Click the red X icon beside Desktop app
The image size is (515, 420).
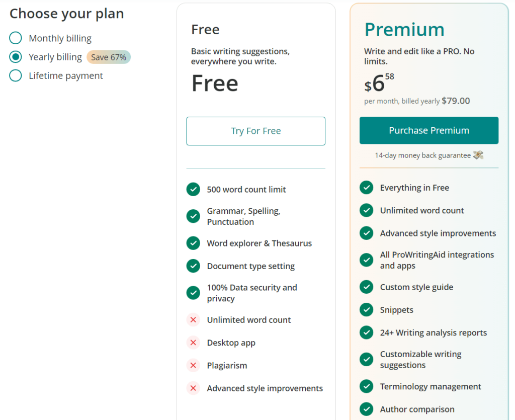(x=193, y=343)
